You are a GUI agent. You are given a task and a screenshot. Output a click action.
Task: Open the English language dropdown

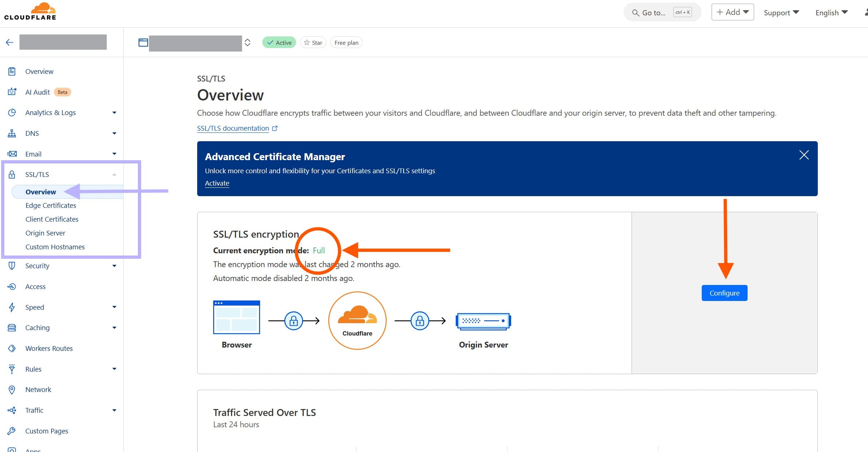click(831, 12)
